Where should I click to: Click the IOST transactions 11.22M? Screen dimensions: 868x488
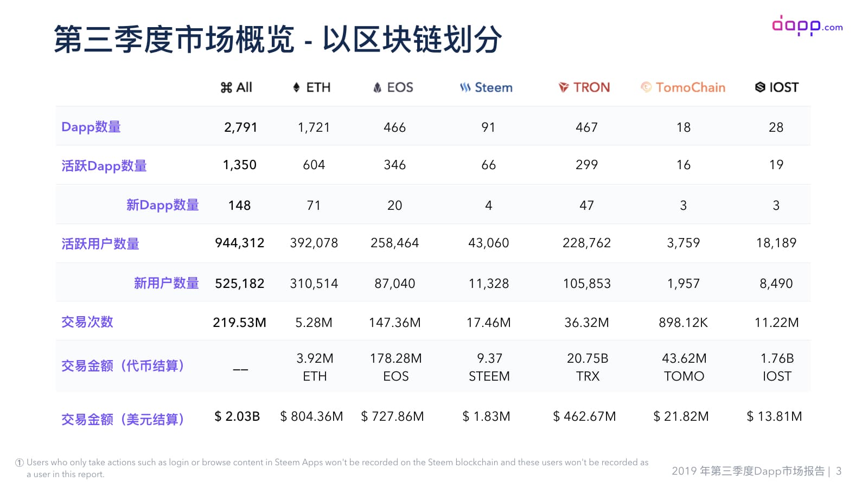pos(776,323)
